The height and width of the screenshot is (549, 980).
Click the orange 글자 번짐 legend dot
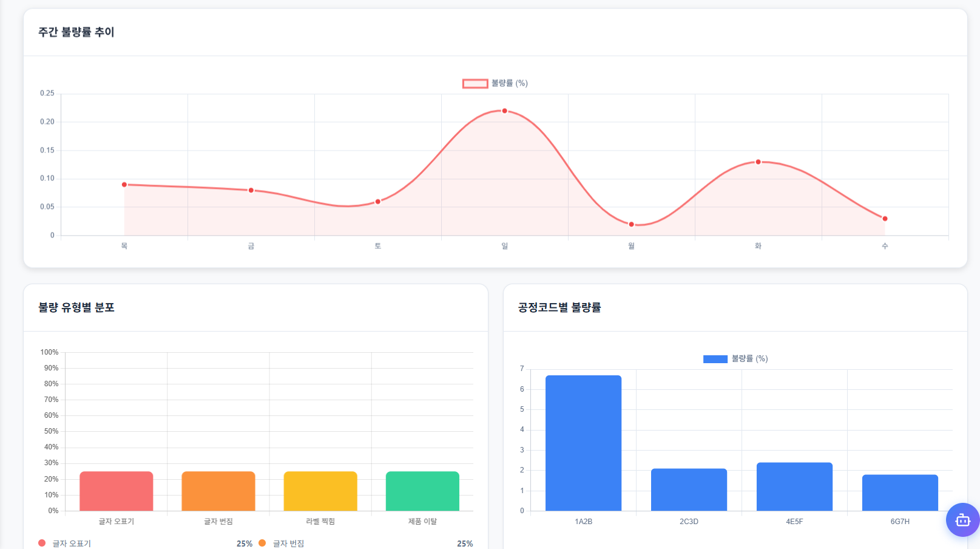coord(262,543)
